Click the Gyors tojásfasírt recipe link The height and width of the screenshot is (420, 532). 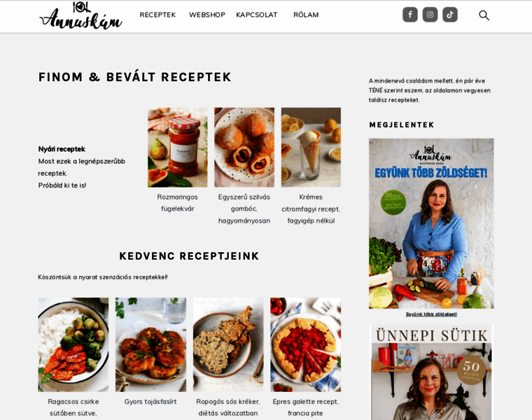coord(150,402)
